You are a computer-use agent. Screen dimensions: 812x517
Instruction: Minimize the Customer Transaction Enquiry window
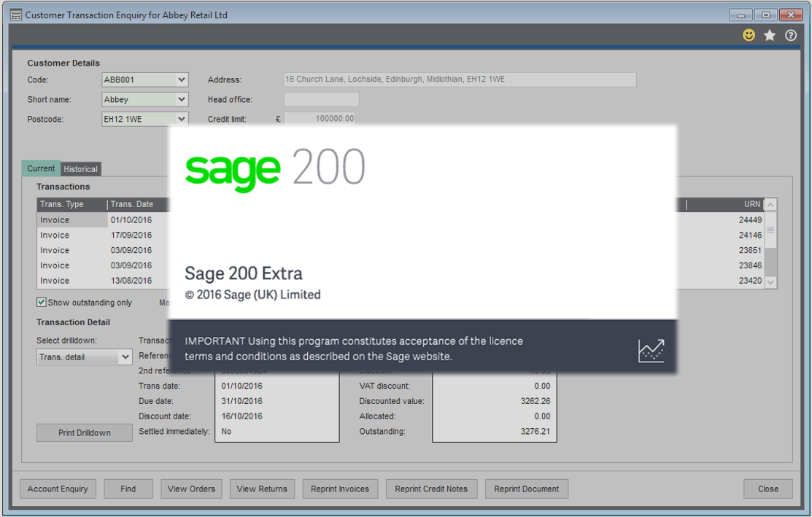pyautogui.click(x=741, y=15)
